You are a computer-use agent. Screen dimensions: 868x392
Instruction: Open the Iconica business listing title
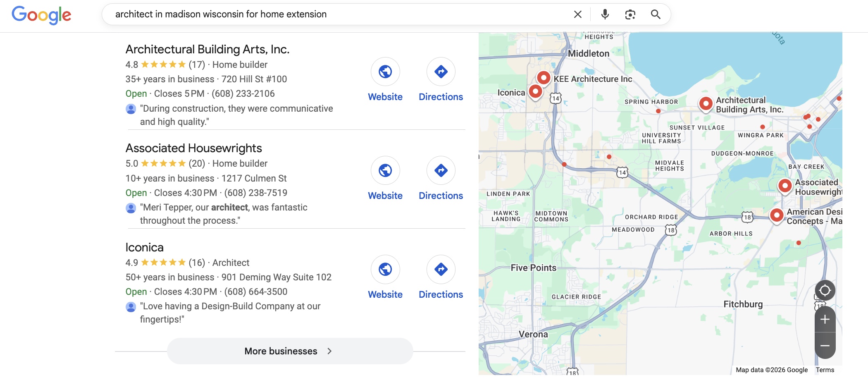click(x=144, y=247)
